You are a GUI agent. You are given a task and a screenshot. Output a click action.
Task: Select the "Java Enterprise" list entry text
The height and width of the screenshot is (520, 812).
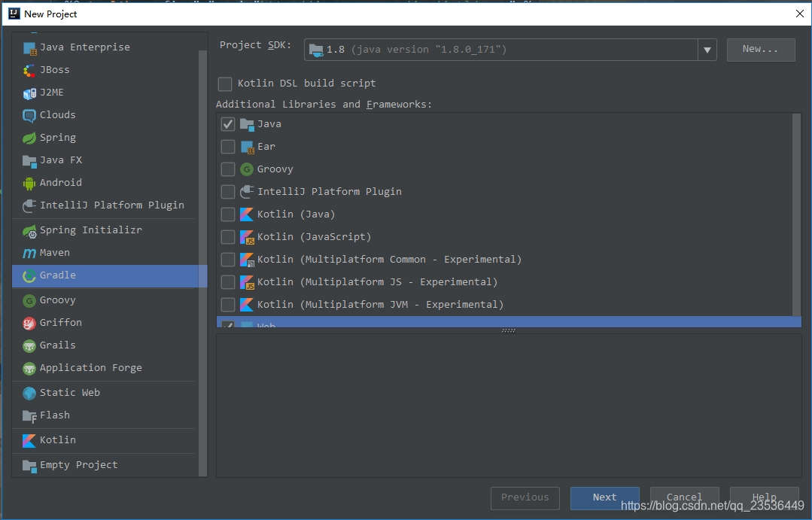pyautogui.click(x=85, y=47)
